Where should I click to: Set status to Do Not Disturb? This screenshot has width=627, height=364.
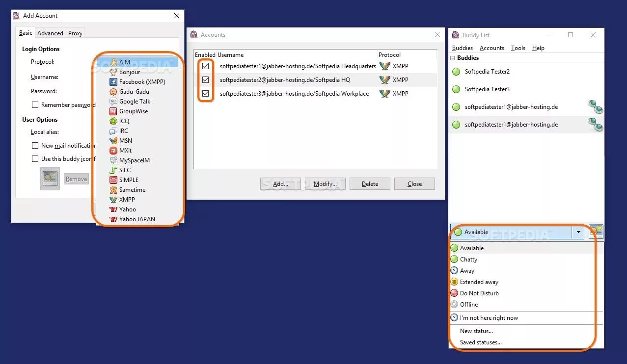click(x=526, y=293)
